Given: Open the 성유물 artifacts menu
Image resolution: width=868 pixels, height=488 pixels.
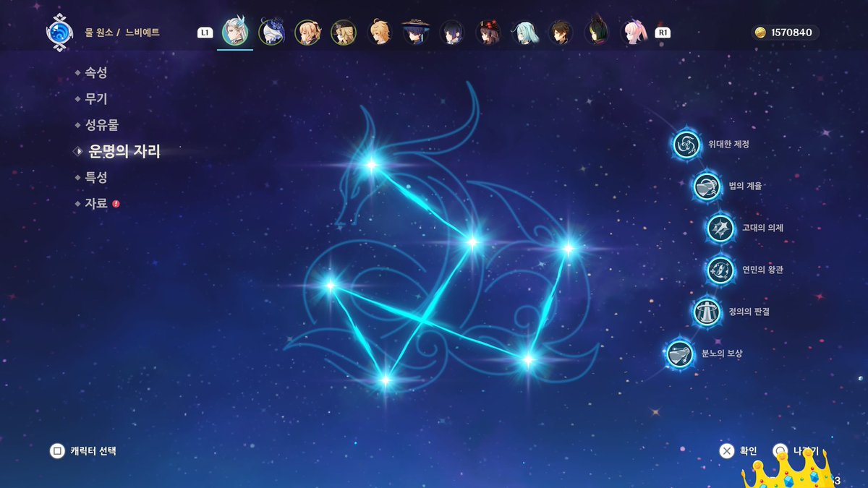Looking at the screenshot, I should pyautogui.click(x=101, y=125).
